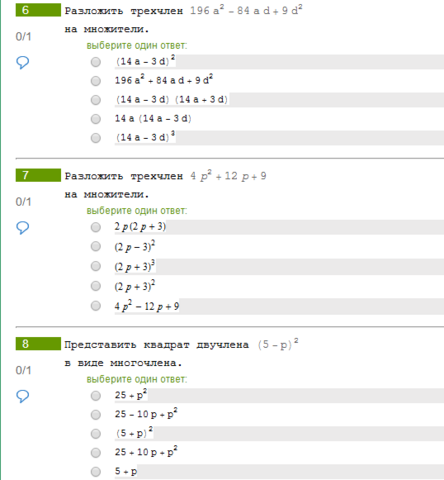The height and width of the screenshot is (480, 444).
Task: Open the comment bubble for question 6
Action: [x=23, y=62]
